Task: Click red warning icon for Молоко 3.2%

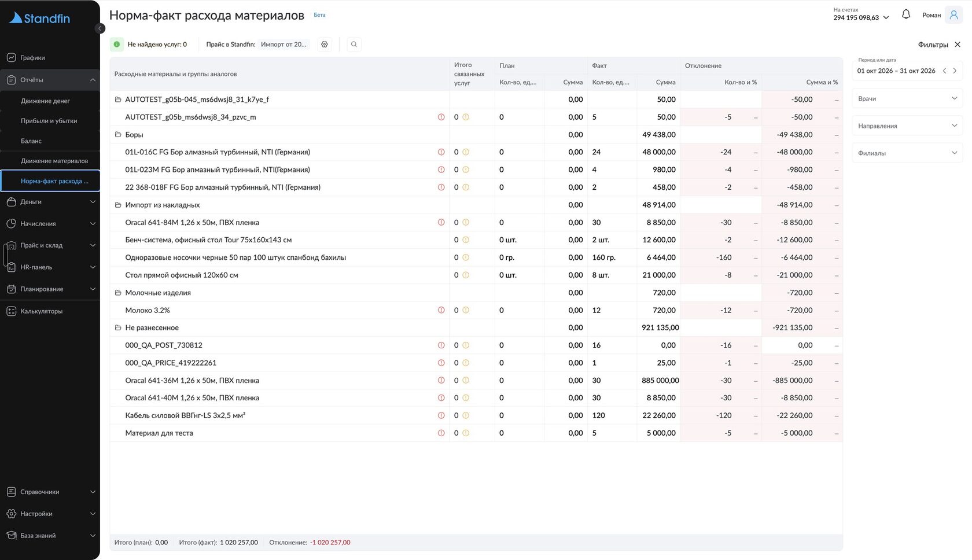Action: pyautogui.click(x=441, y=310)
